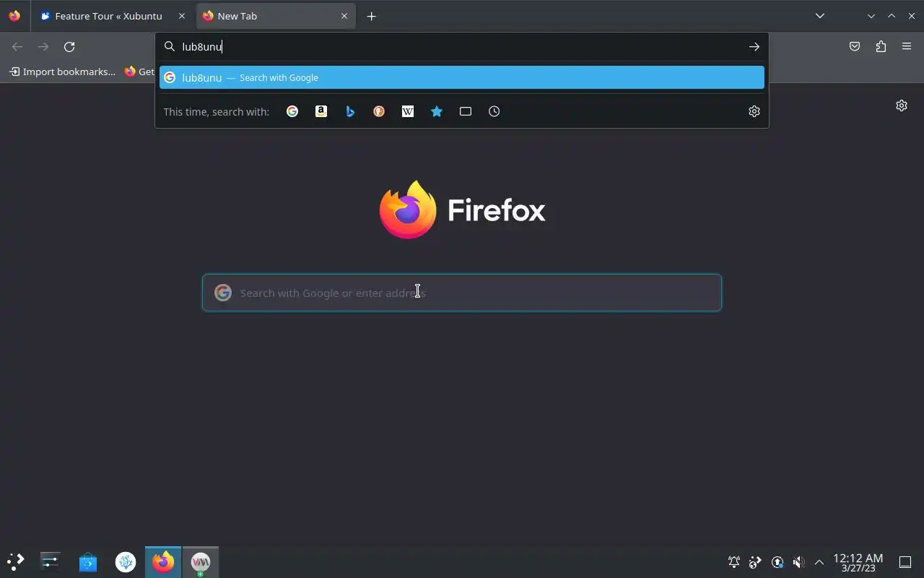Show desktop using the far-right panel button
Image resolution: width=924 pixels, height=578 pixels.
(x=905, y=562)
